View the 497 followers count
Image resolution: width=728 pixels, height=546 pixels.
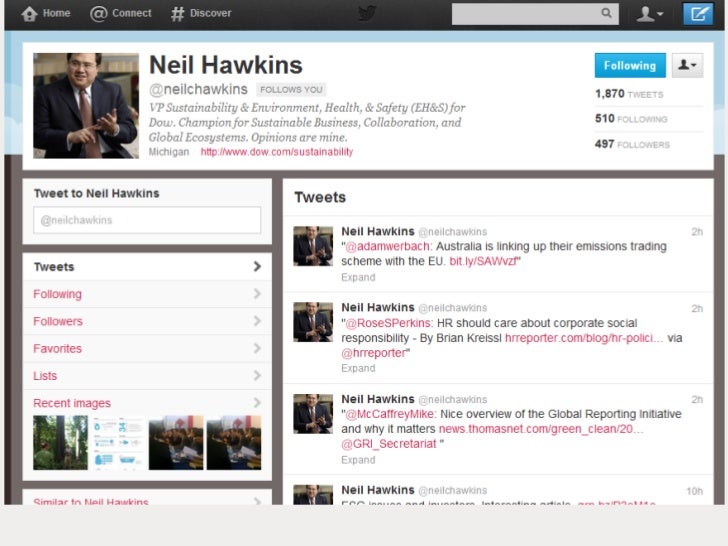click(x=632, y=144)
